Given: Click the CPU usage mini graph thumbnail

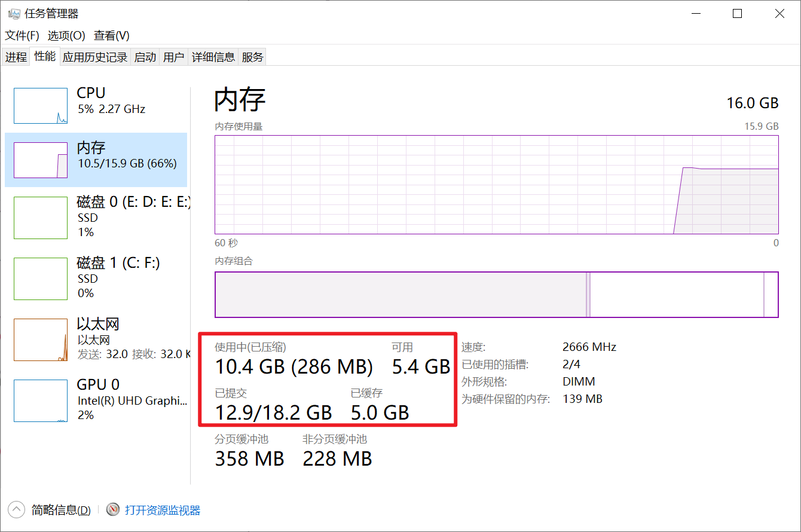Looking at the screenshot, I should [x=41, y=106].
